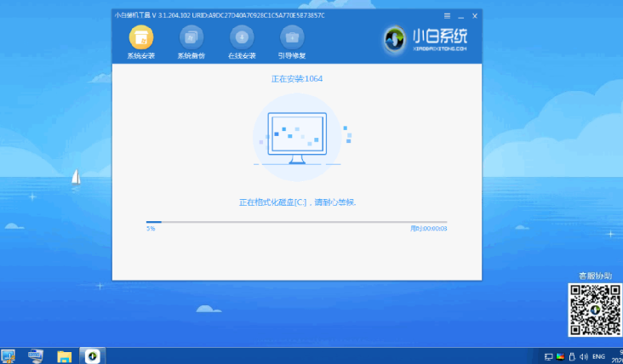
Task: Open the 系统备份 system backup icon
Action: point(191,43)
